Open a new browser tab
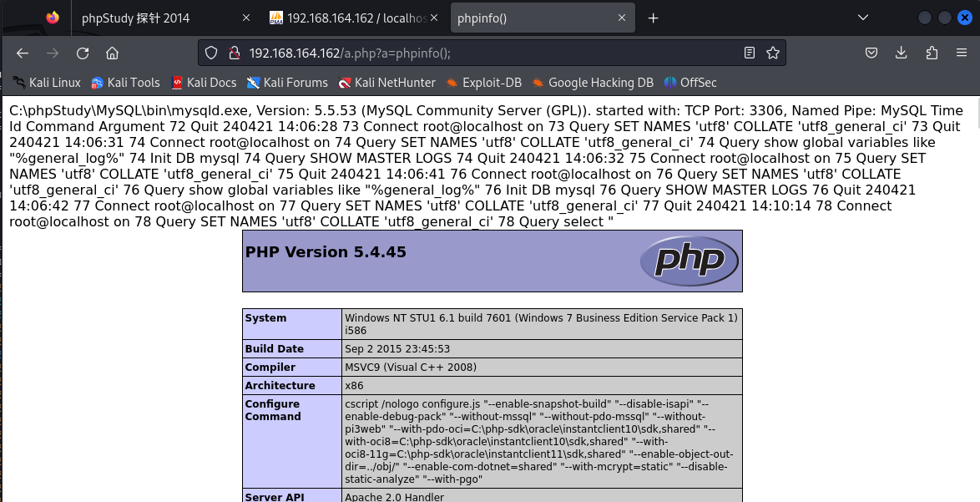Screen dimensions: 980x502 coord(653,18)
